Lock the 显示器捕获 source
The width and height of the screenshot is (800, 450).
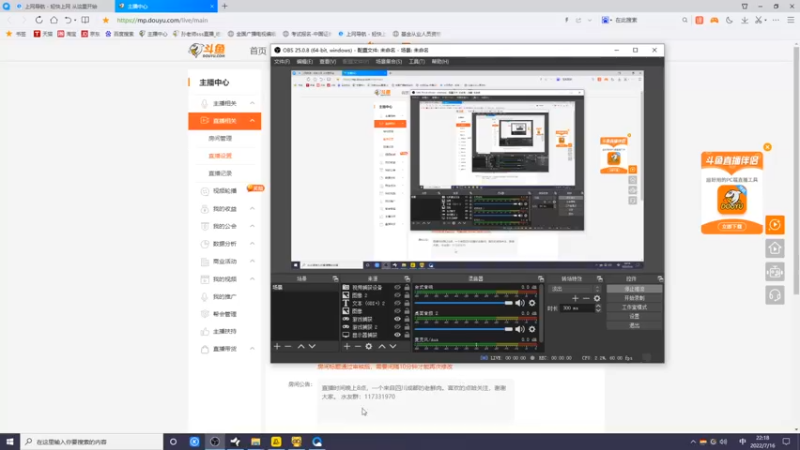point(407,335)
